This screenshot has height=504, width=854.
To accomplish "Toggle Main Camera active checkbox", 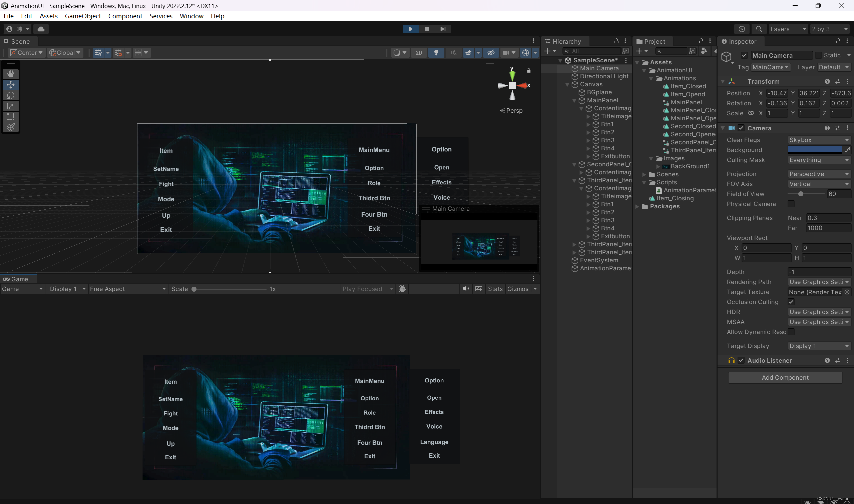I will tap(745, 55).
